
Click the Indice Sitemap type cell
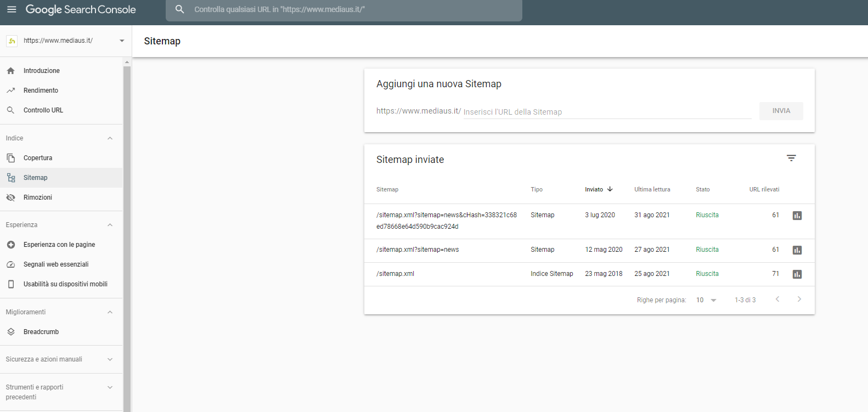(x=552, y=274)
